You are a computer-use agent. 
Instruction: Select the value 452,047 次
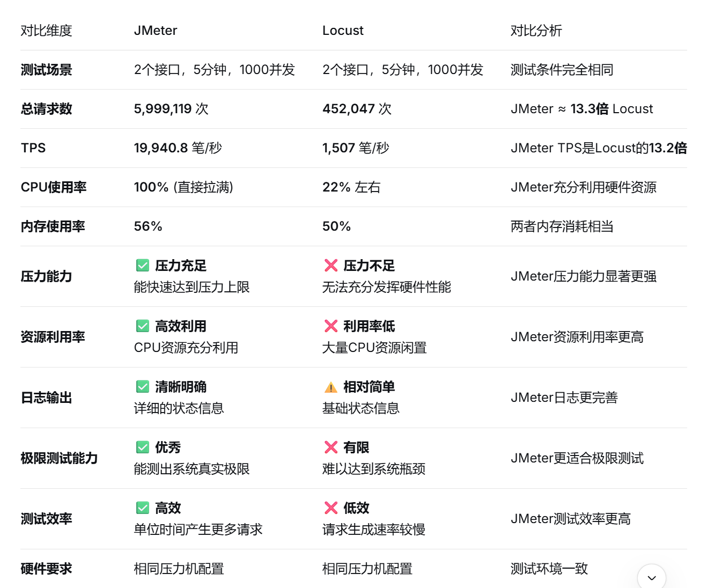(x=357, y=109)
